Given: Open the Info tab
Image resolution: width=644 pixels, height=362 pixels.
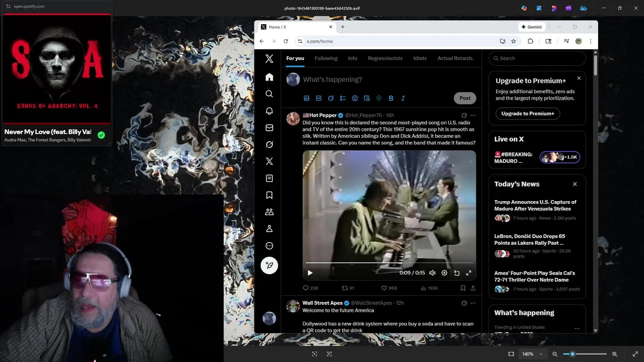Looking at the screenshot, I should 353,58.
